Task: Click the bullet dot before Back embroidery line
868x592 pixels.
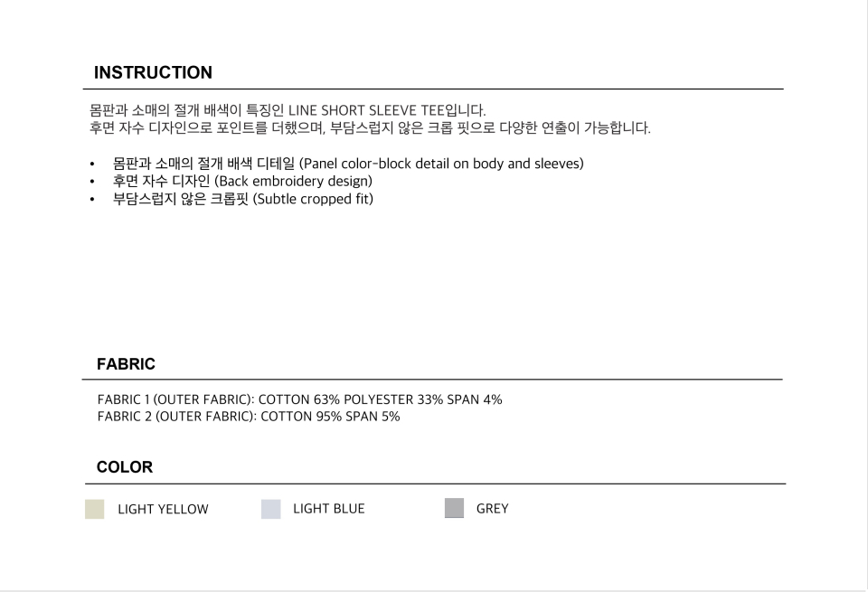Action: 92,182
